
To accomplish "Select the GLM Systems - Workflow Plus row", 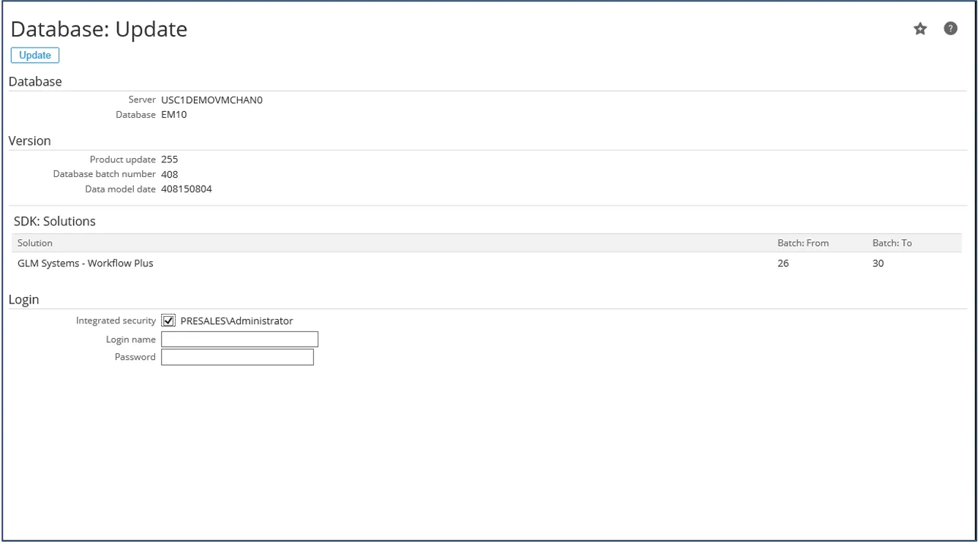I will (x=86, y=263).
